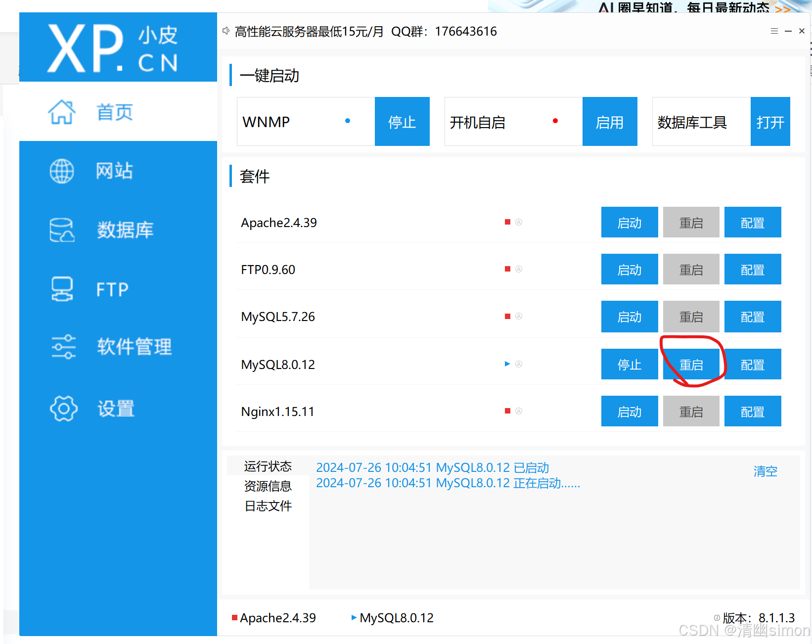Click the AI圈 news banner link at top
Image resolution: width=812 pixels, height=644 pixels.
coord(694,7)
